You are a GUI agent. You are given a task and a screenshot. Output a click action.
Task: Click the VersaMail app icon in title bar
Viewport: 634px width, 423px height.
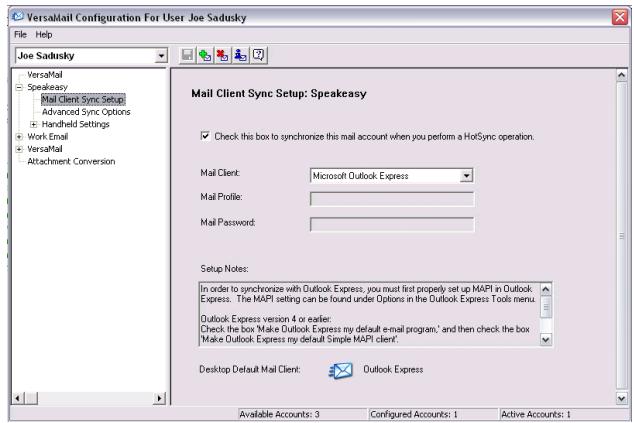pyautogui.click(x=18, y=17)
